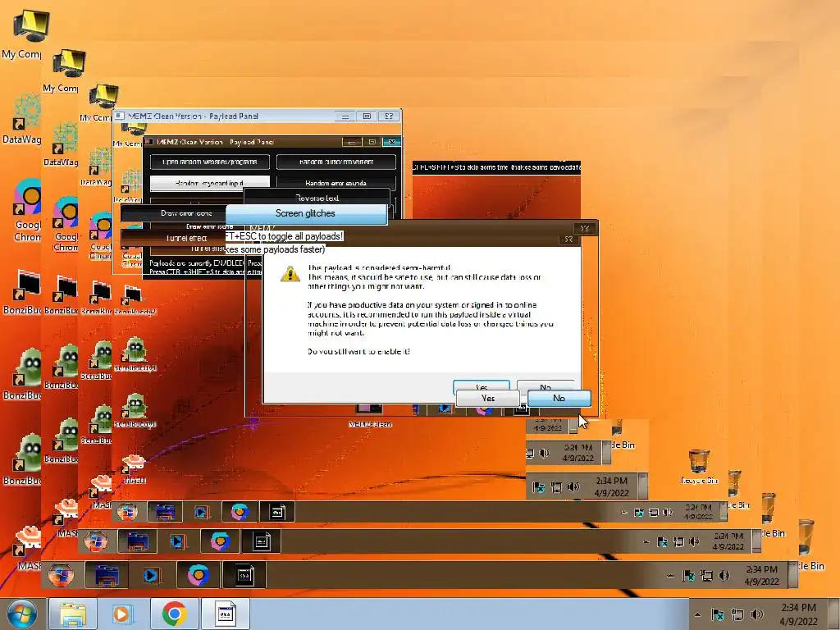The height and width of the screenshot is (630, 840).
Task: Click the yellow warning icon in the dialog
Action: pos(290,274)
